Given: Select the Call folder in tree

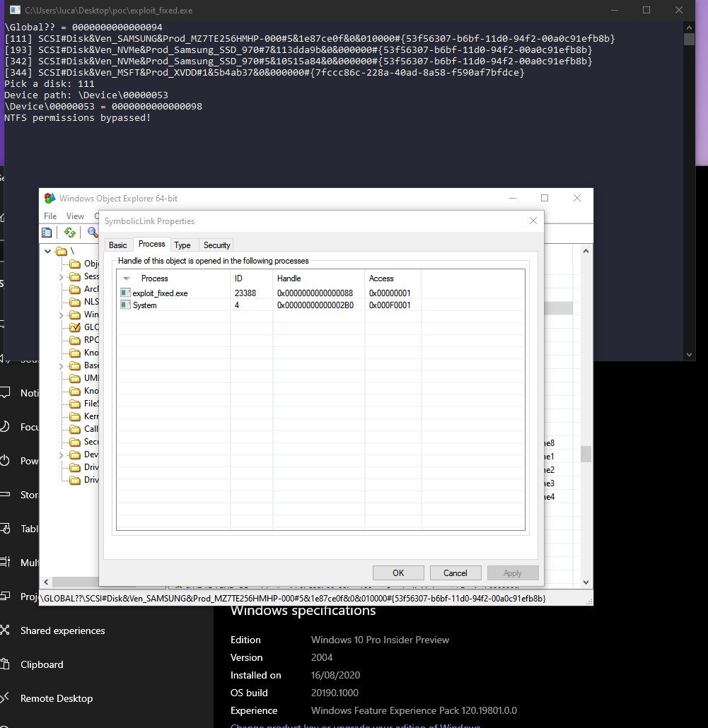Looking at the screenshot, I should (x=83, y=429).
